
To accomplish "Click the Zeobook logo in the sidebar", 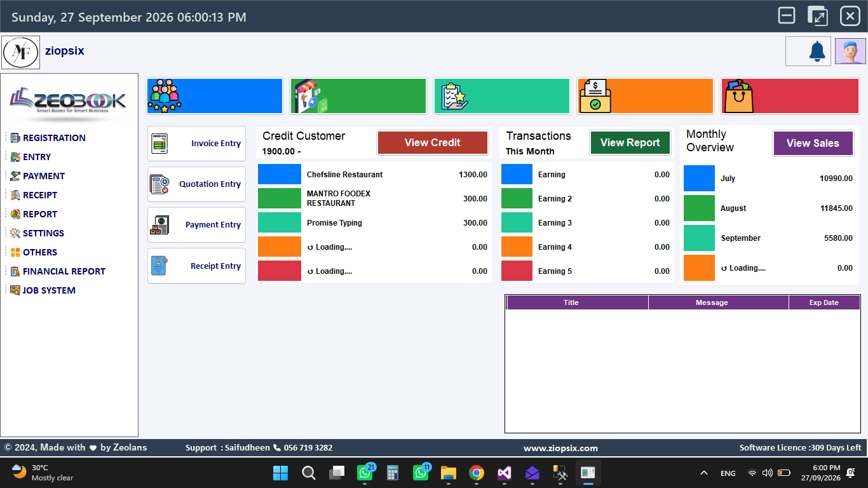I will pyautogui.click(x=69, y=102).
